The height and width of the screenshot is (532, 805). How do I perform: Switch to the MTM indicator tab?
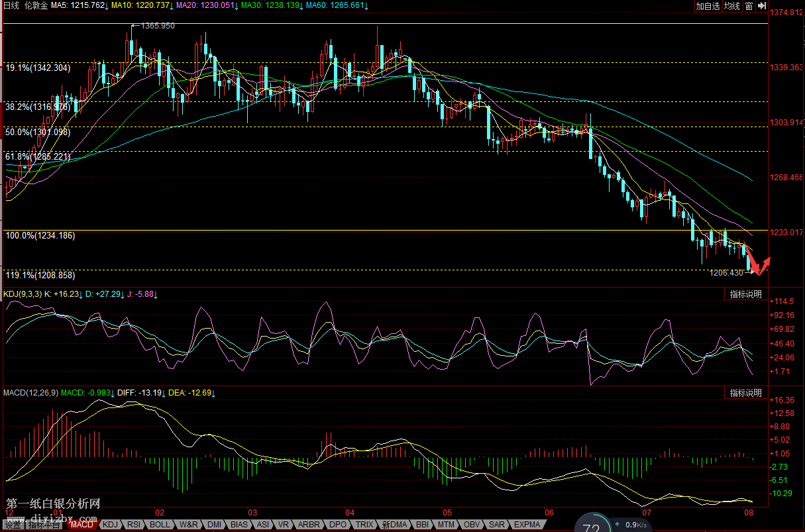pyautogui.click(x=446, y=525)
